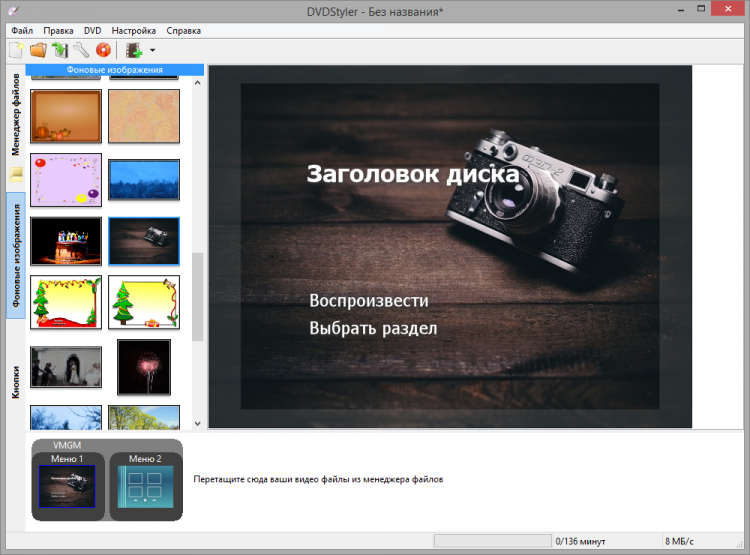Viewport: 750px width, 555px height.
Task: Select the autumn leaves background thumbnail
Action: tap(144, 116)
